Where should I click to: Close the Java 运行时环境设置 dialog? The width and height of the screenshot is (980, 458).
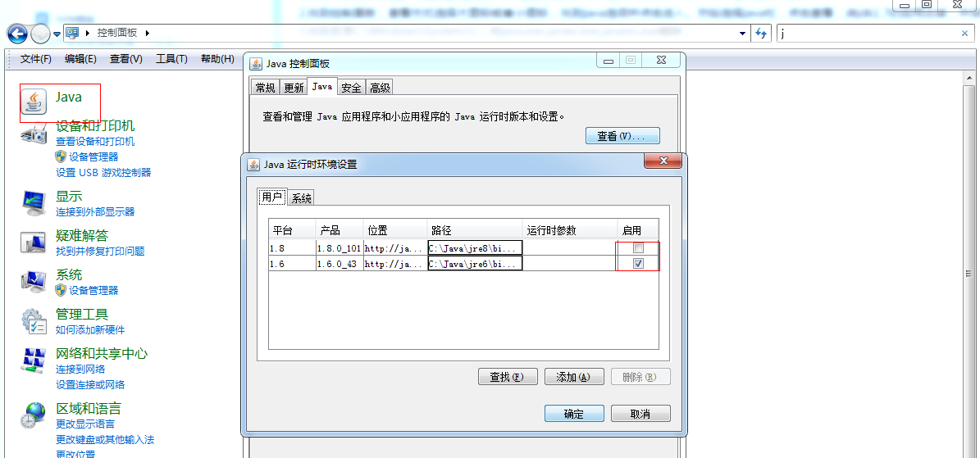[x=663, y=161]
